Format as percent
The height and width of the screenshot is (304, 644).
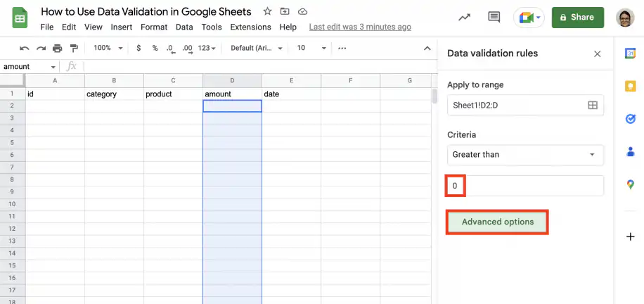(x=155, y=48)
